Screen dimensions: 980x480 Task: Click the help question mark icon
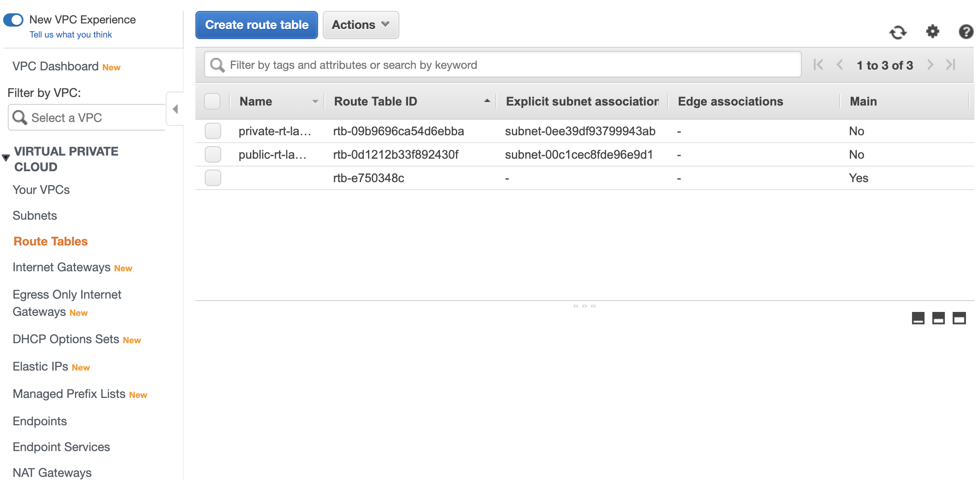tap(966, 32)
